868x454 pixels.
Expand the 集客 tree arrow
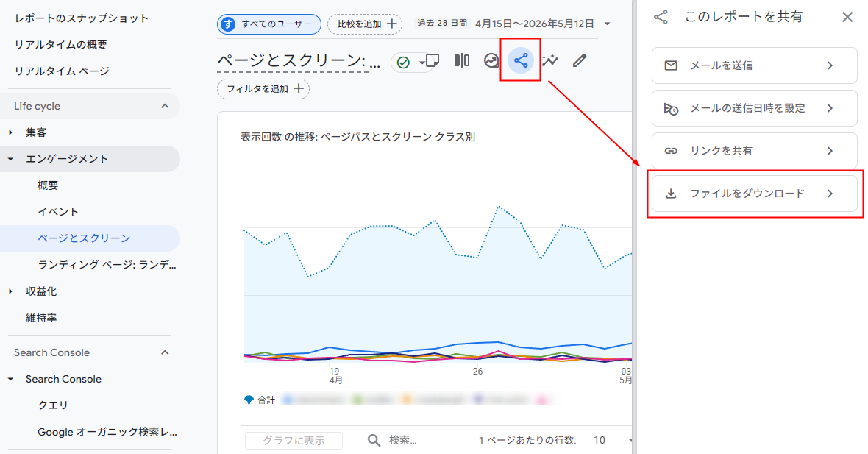coord(10,132)
